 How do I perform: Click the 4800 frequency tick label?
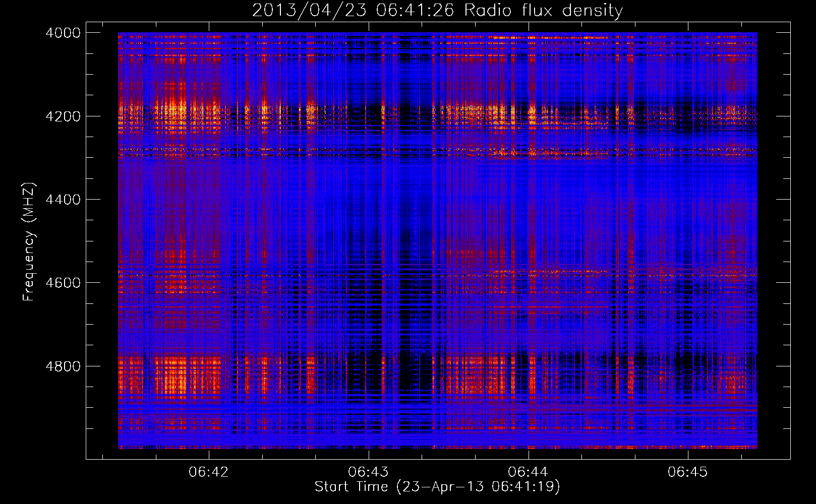point(63,366)
